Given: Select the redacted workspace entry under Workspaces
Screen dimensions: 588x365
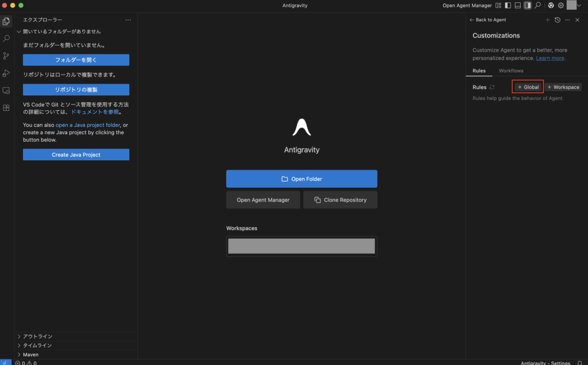Looking at the screenshot, I should tap(301, 246).
